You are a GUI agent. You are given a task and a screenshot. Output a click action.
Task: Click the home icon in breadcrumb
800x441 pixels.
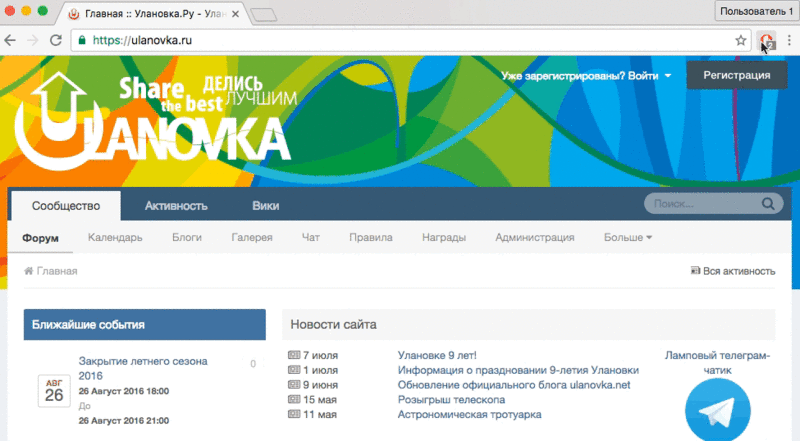[29, 271]
